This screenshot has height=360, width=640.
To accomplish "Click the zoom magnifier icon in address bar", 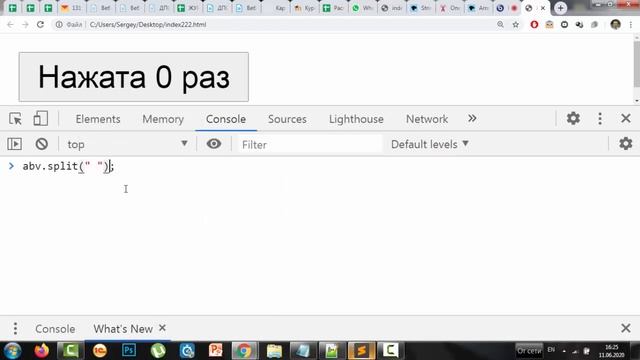I will (500, 24).
